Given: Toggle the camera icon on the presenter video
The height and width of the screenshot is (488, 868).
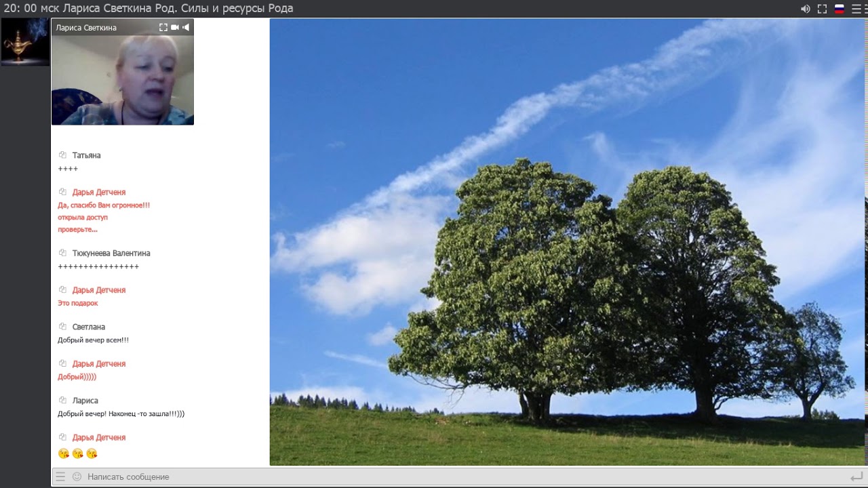Looking at the screenshot, I should click(x=175, y=27).
